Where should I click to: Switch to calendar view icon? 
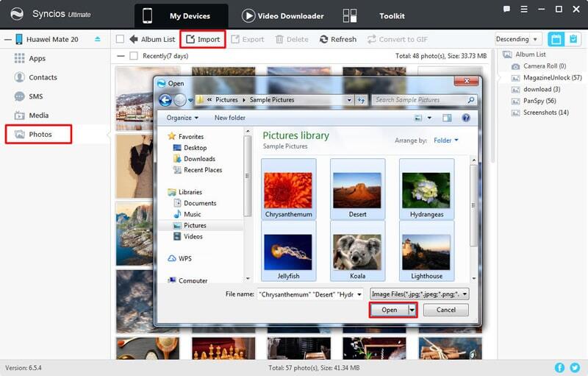556,39
